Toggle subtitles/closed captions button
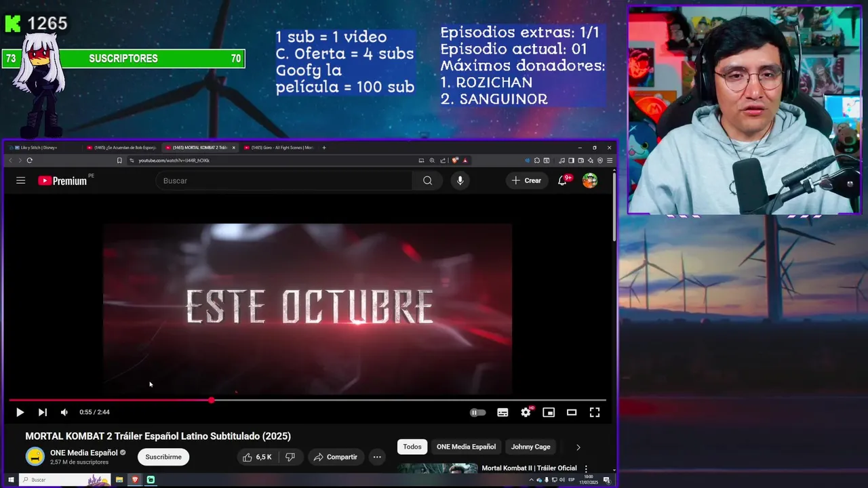 click(x=502, y=412)
